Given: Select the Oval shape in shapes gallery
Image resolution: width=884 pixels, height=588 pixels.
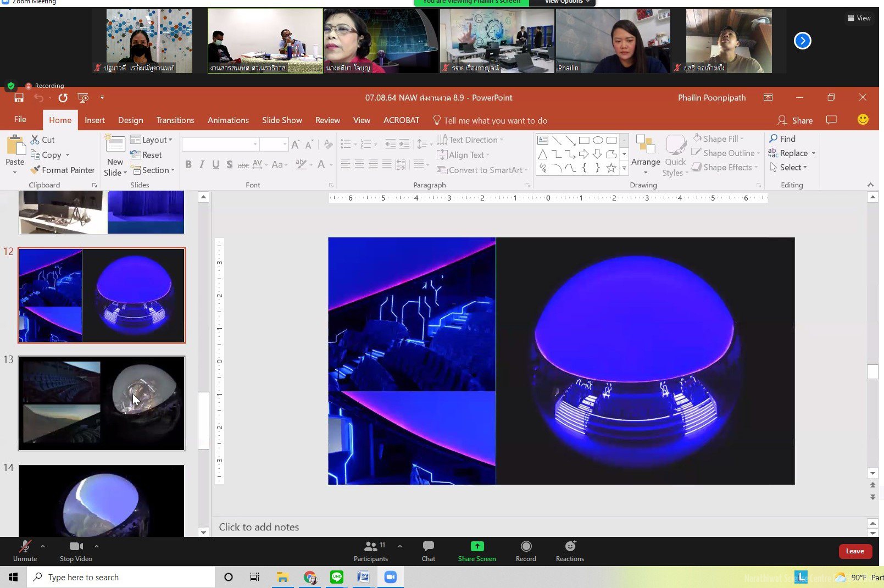Looking at the screenshot, I should [598, 140].
